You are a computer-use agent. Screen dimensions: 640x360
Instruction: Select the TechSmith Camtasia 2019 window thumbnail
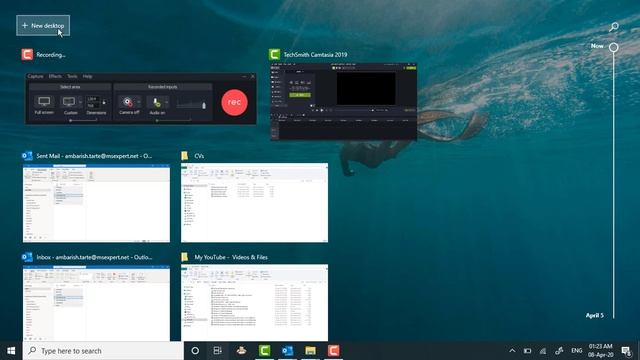343,101
